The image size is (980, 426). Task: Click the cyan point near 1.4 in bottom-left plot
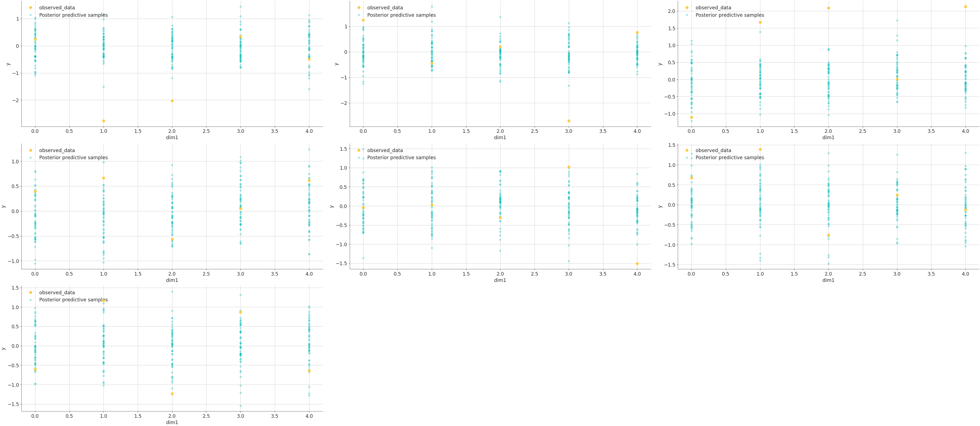coord(172,292)
